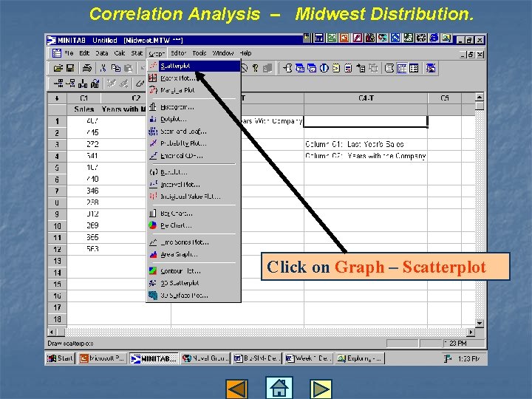Viewport: 532px width, 399px height.
Task: Click the Save floppy disk icon
Action: (x=70, y=69)
